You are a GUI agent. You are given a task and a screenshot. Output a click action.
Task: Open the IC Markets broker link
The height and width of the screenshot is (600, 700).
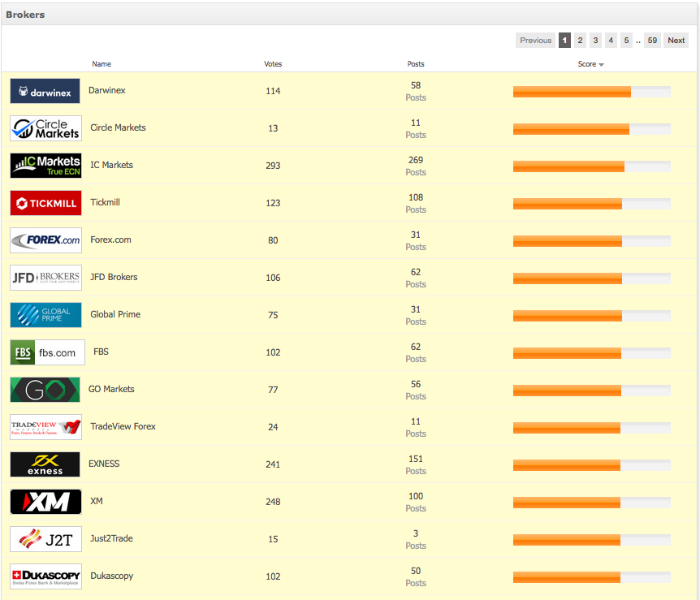coord(111,165)
